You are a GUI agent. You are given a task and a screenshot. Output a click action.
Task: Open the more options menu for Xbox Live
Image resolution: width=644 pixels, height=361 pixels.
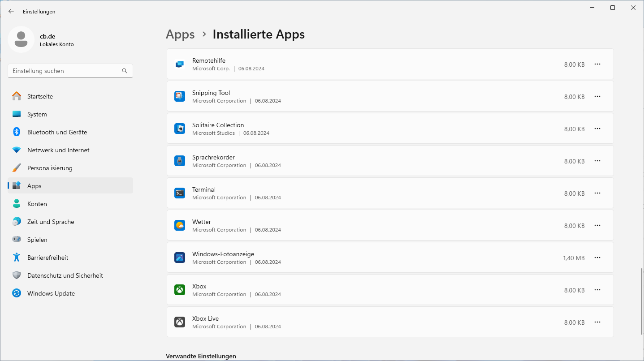tap(597, 322)
